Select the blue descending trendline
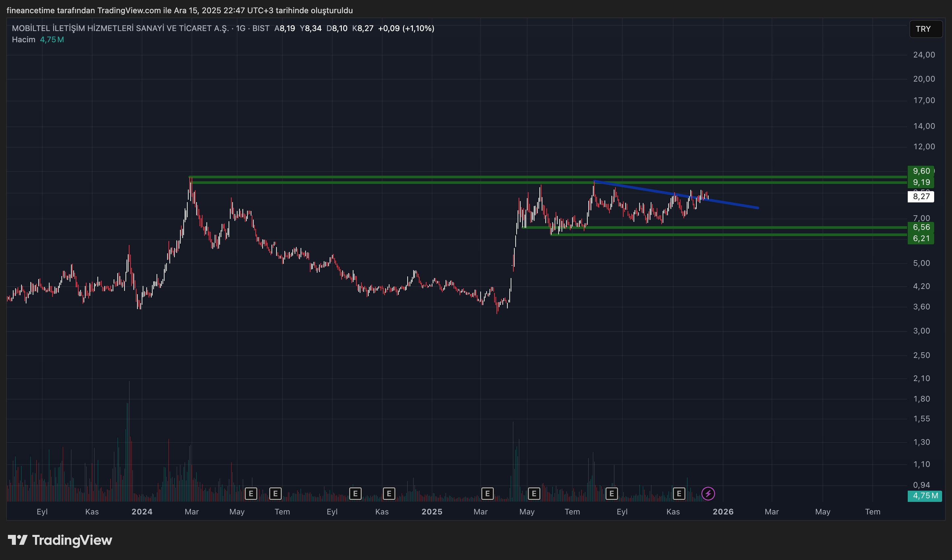Image resolution: width=952 pixels, height=560 pixels. pyautogui.click(x=729, y=203)
